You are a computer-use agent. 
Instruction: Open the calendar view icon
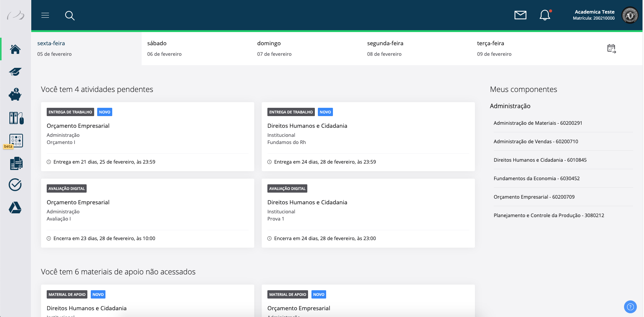coord(611,49)
